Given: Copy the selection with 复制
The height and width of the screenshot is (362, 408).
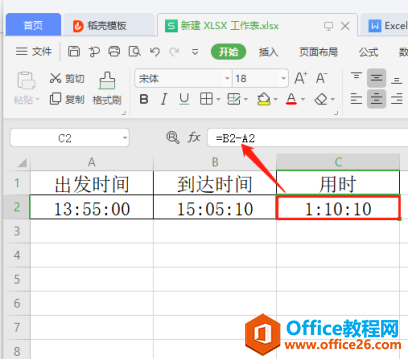Looking at the screenshot, I should coord(67,99).
